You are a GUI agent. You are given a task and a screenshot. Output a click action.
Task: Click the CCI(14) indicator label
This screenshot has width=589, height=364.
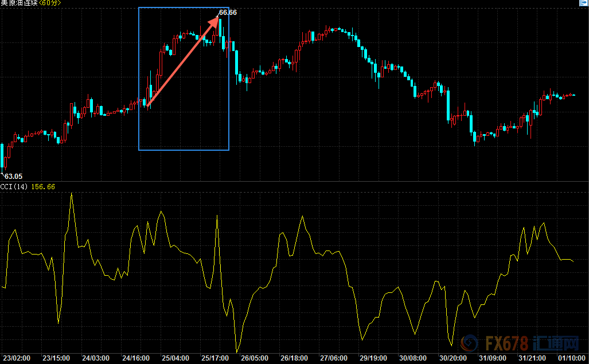click(x=14, y=186)
